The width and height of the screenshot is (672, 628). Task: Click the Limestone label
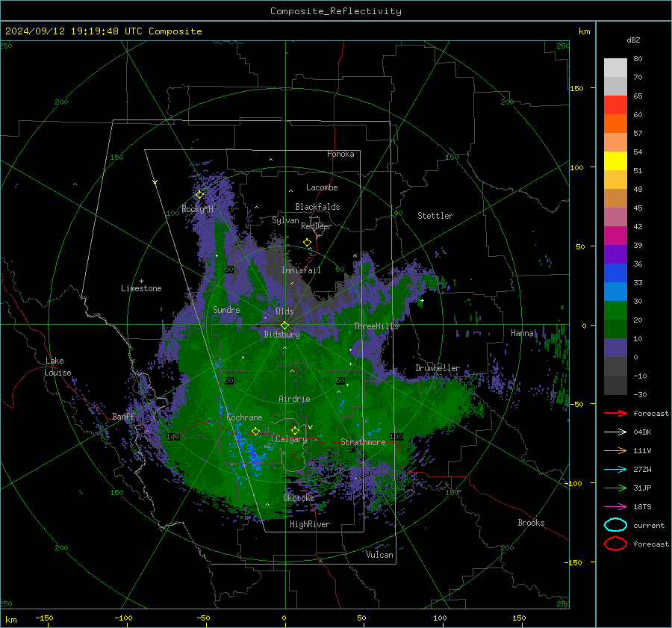pyautogui.click(x=141, y=288)
